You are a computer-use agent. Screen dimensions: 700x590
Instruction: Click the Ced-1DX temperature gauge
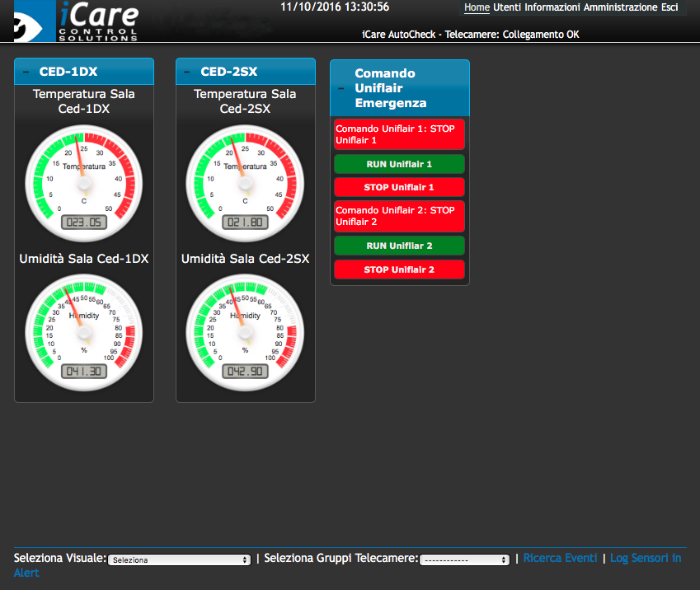click(x=84, y=184)
